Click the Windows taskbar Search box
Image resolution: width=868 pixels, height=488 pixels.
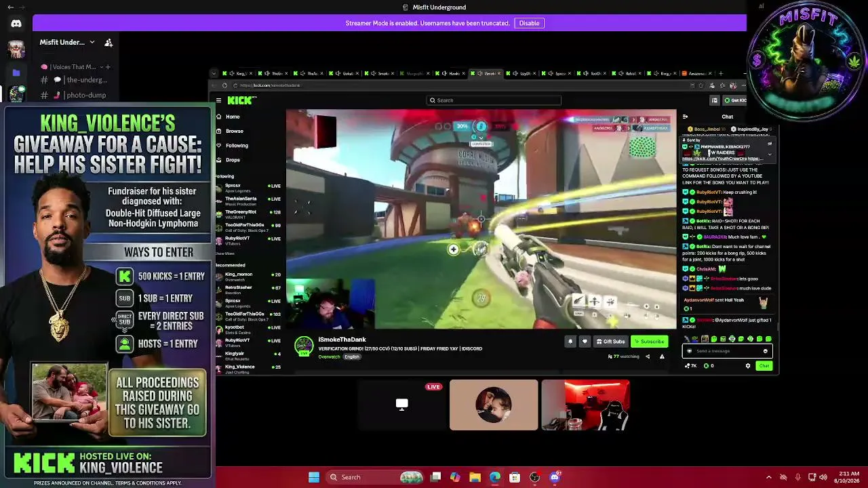[374, 477]
